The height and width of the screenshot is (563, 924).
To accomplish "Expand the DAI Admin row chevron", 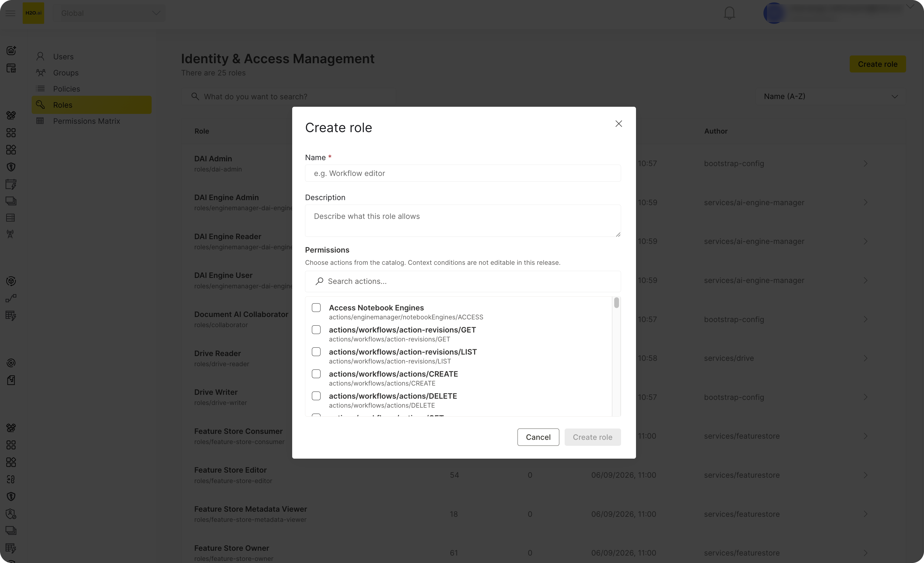I will (x=866, y=164).
